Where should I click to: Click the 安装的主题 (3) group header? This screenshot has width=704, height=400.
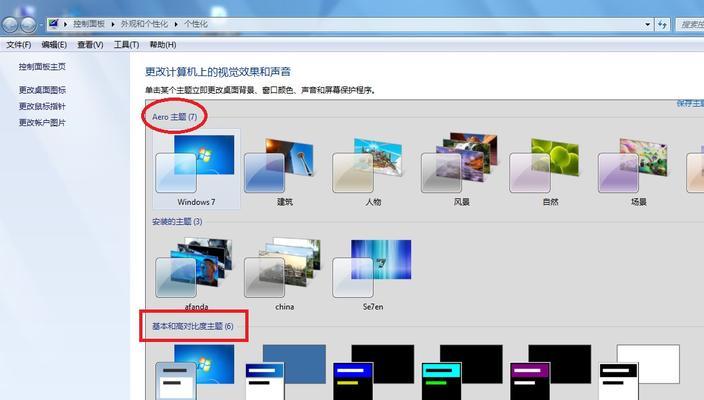tap(177, 221)
